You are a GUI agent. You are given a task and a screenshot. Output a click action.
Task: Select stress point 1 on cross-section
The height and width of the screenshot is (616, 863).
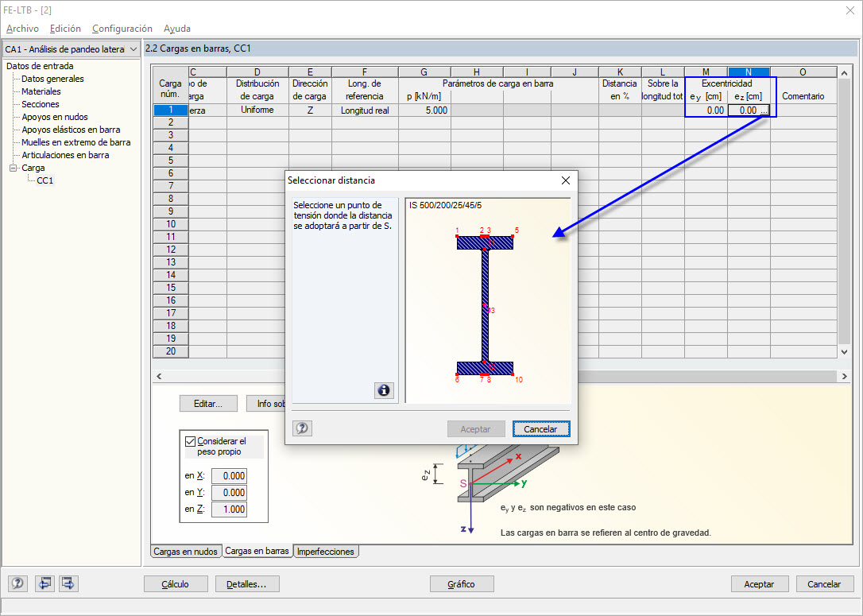tap(458, 236)
